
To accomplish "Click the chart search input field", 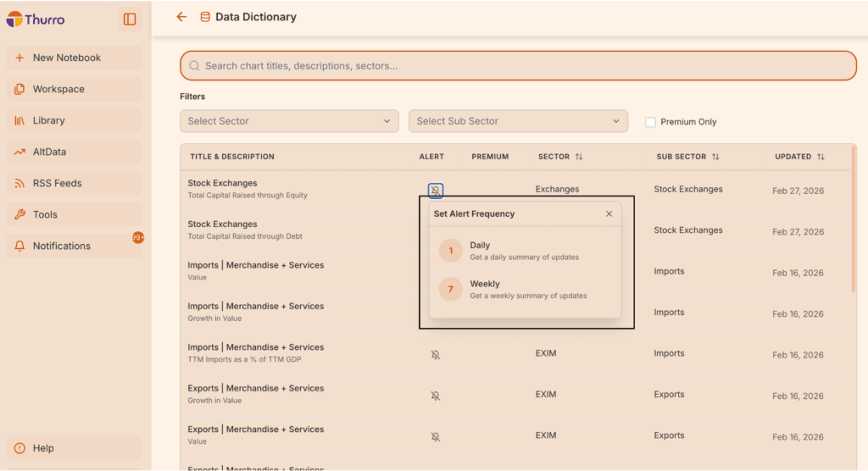I will [518, 66].
